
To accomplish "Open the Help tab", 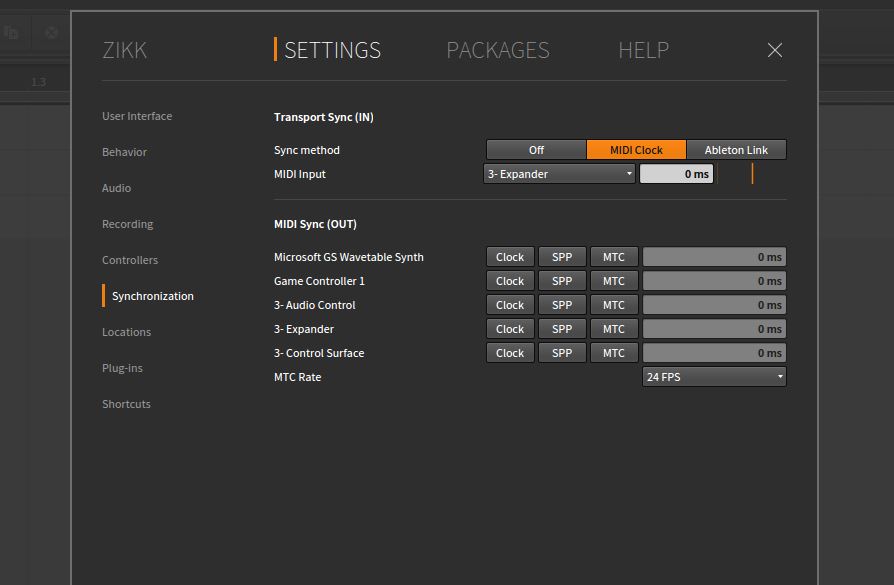I will click(643, 50).
